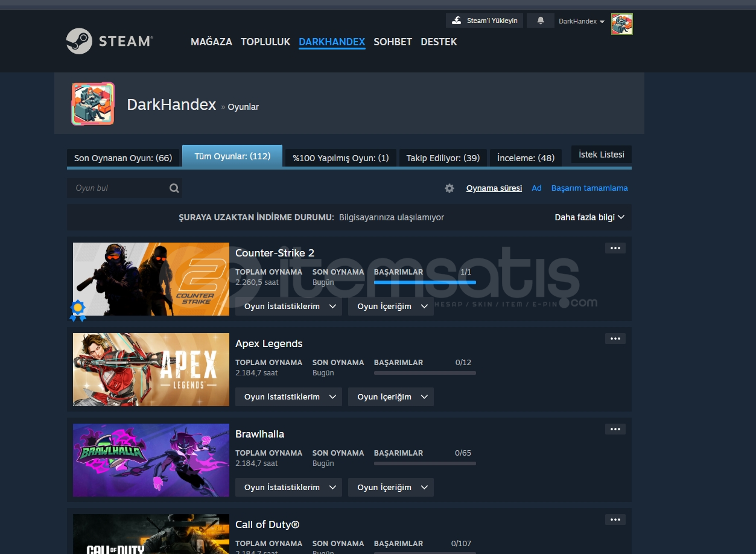Image resolution: width=756 pixels, height=554 pixels.
Task: Click the Steam logo in header
Action: (110, 41)
